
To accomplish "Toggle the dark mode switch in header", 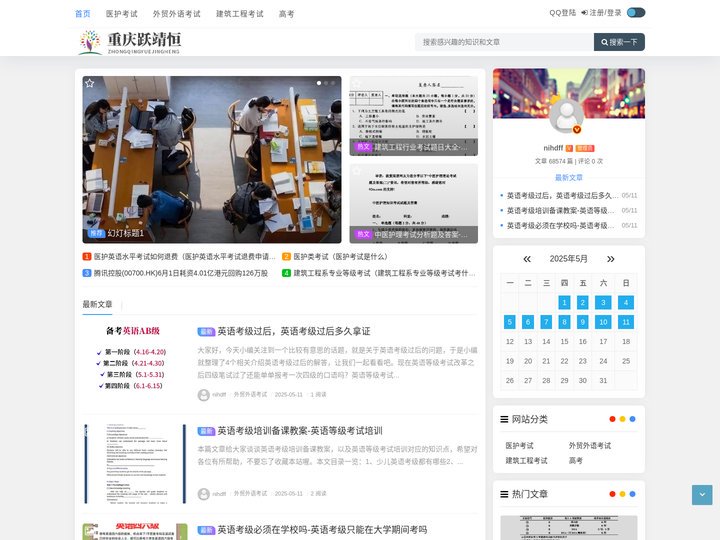I will (x=636, y=12).
